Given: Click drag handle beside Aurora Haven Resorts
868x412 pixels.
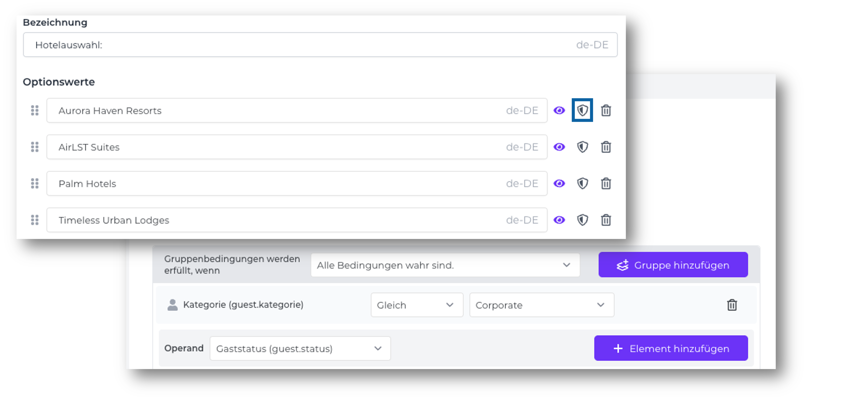Looking at the screenshot, I should [35, 110].
